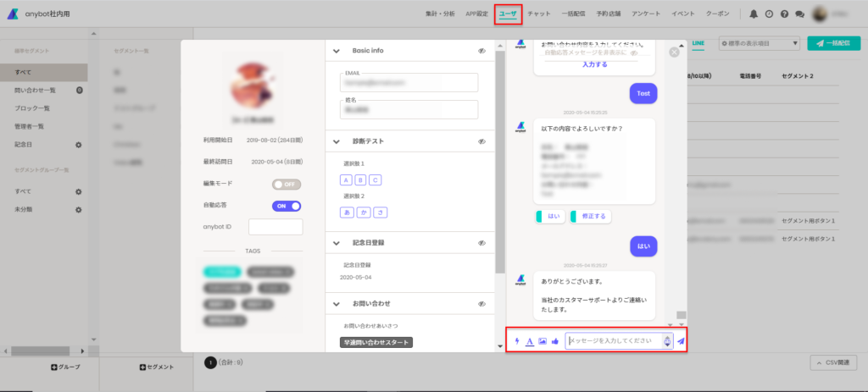Open the chat bubbles icon in header
This screenshot has width=868, height=392.
coord(799,14)
